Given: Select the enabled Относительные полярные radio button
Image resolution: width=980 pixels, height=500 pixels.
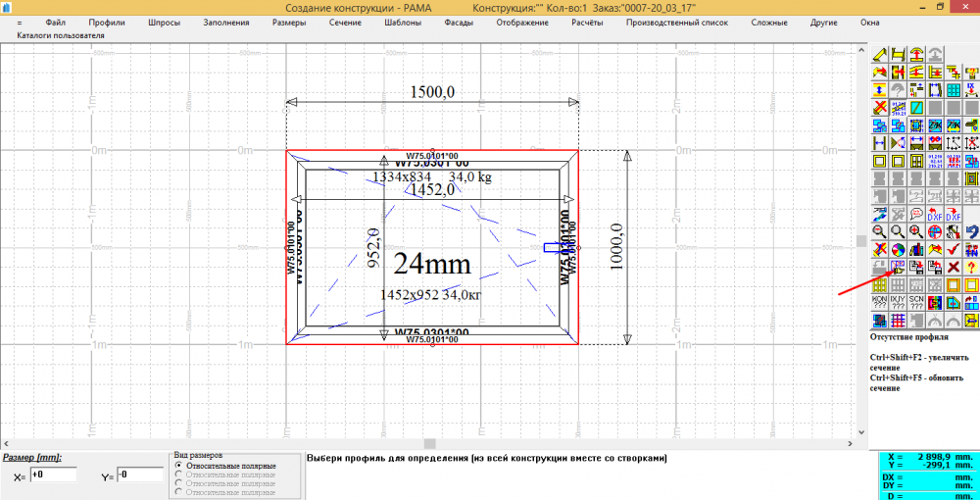Looking at the screenshot, I should click(x=180, y=466).
